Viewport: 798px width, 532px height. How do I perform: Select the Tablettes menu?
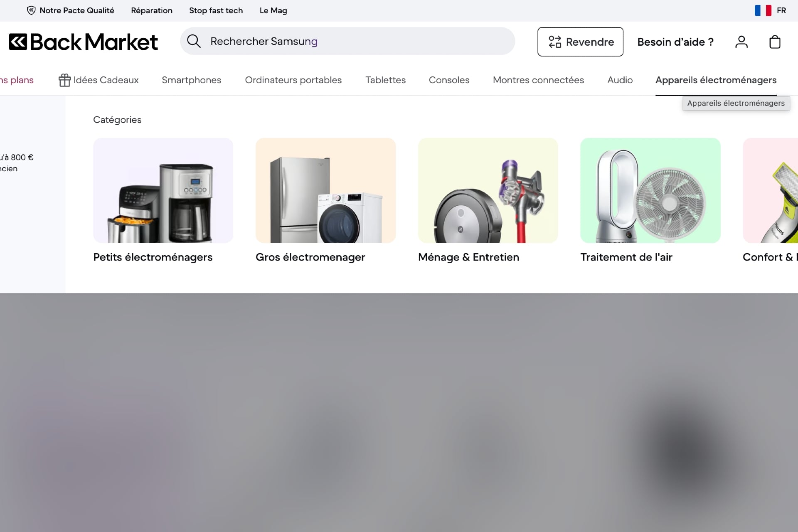386,80
